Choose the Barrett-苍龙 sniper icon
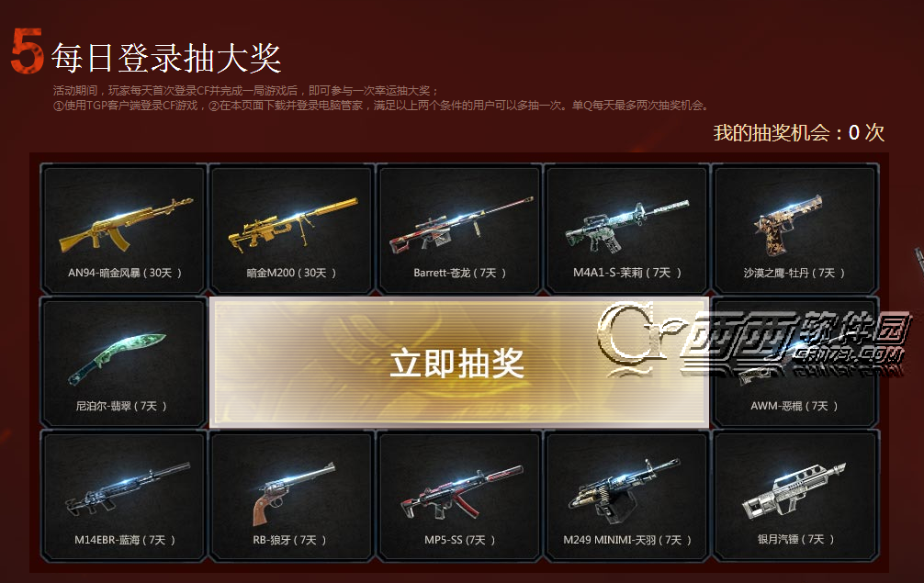The image size is (924, 583). coord(461,224)
